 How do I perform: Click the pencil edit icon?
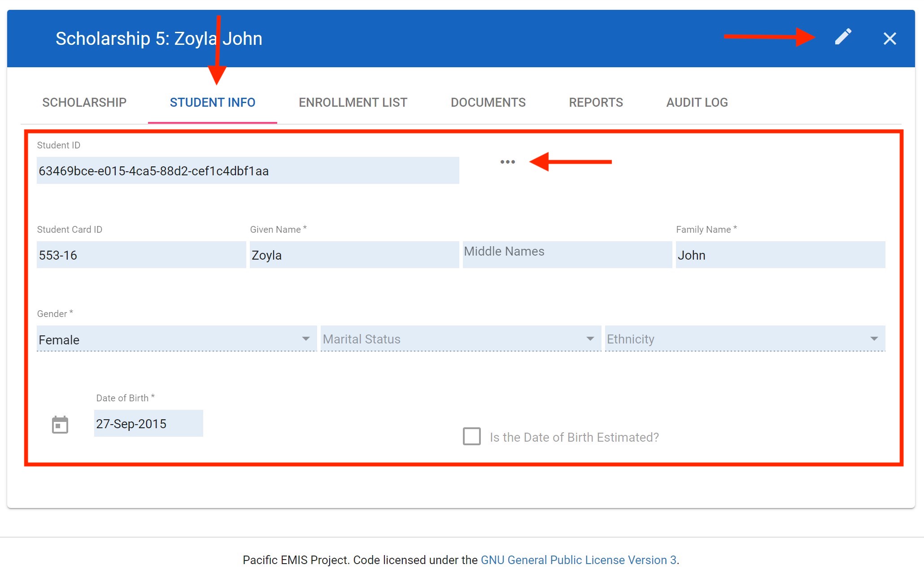coord(843,37)
